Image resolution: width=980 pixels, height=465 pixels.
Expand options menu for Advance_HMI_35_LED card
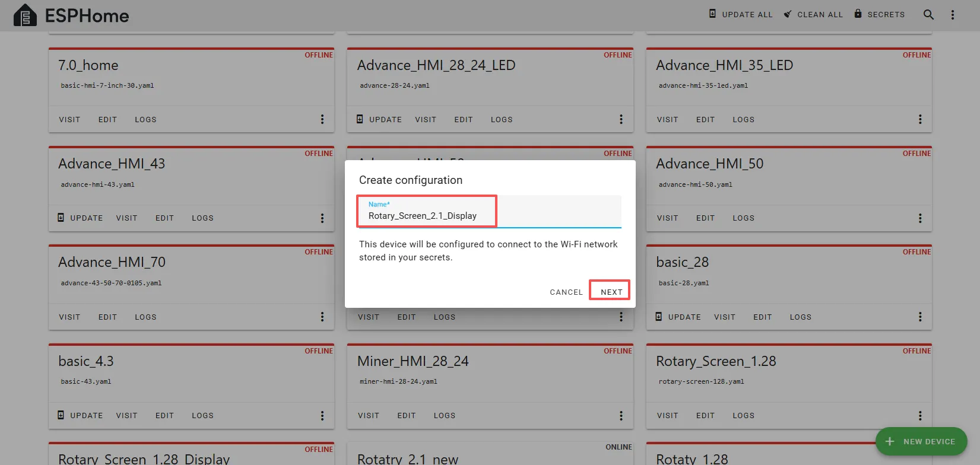pyautogui.click(x=920, y=119)
